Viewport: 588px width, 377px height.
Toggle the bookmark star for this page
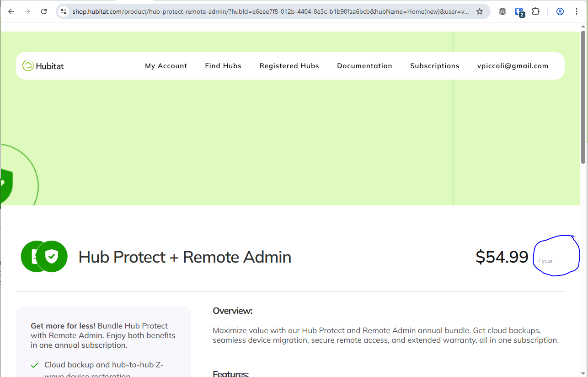pos(480,11)
